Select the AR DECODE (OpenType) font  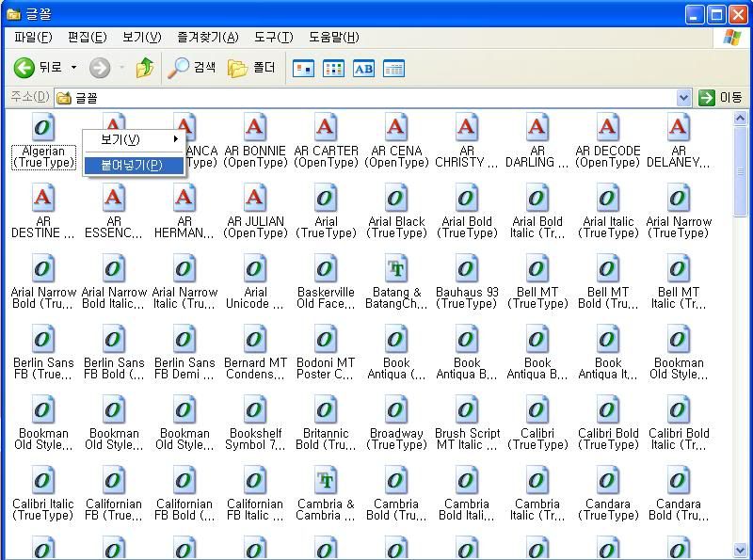tap(608, 141)
